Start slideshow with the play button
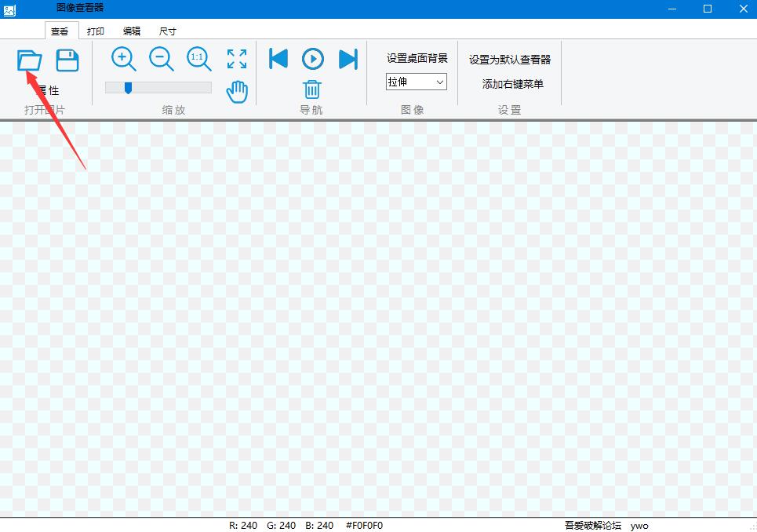Screen dimensions: 757x532 [x=313, y=59]
